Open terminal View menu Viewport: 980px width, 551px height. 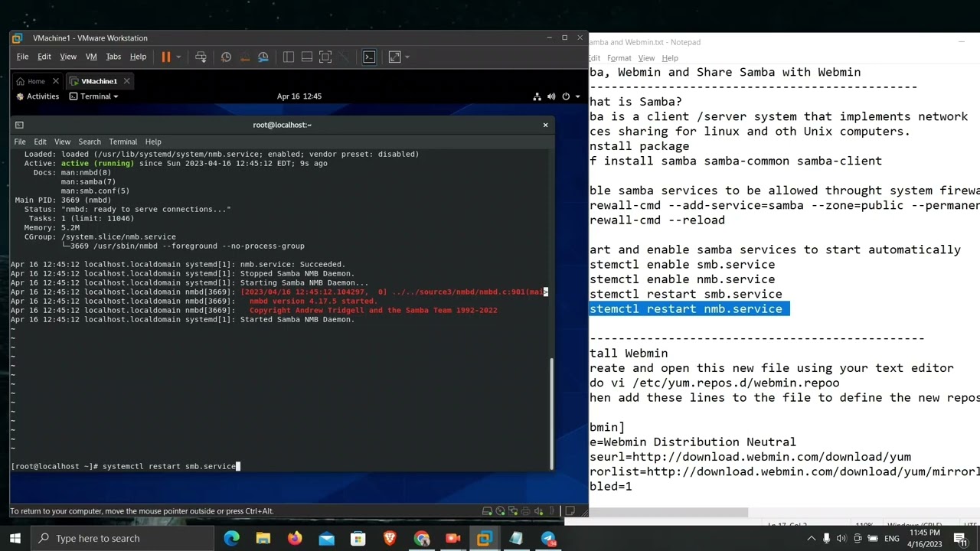coord(62,142)
